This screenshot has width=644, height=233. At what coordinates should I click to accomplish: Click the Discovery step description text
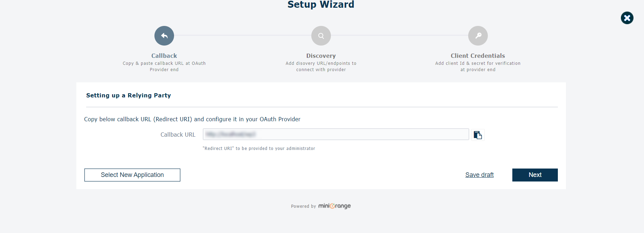point(321,67)
